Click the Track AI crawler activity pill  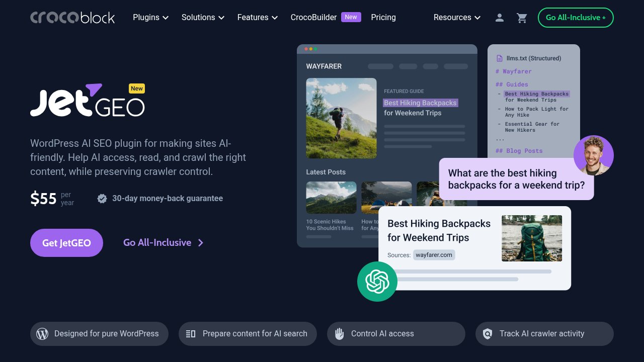(x=544, y=334)
